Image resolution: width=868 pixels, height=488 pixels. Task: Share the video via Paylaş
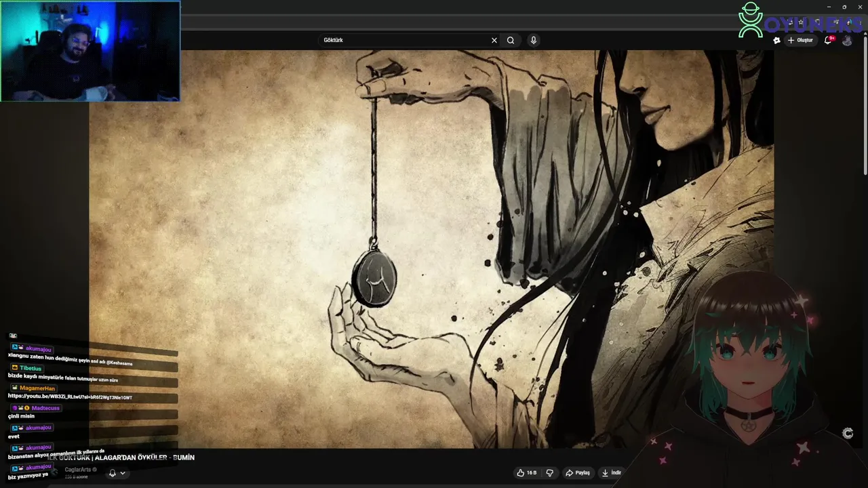point(578,472)
